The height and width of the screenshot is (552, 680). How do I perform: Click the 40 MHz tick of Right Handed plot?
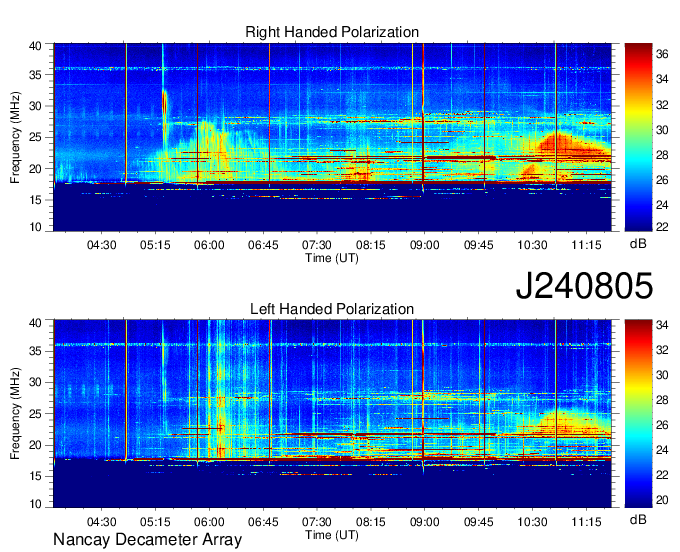pyautogui.click(x=35, y=46)
